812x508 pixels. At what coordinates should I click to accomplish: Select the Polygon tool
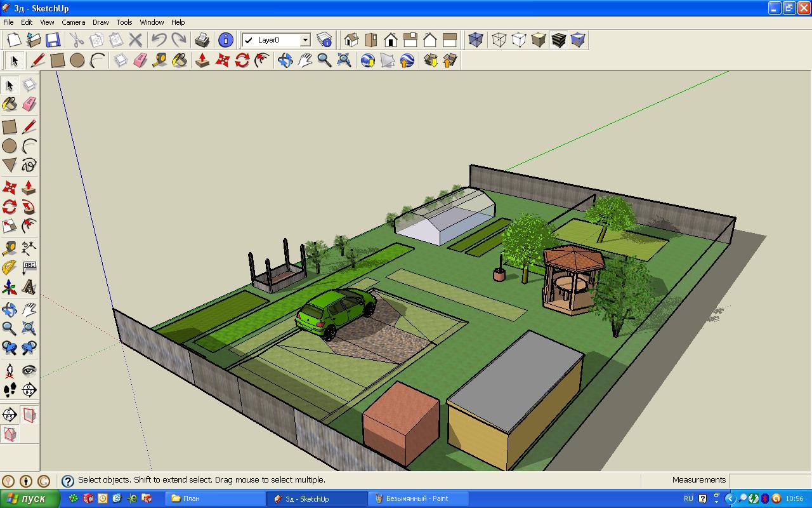point(10,165)
